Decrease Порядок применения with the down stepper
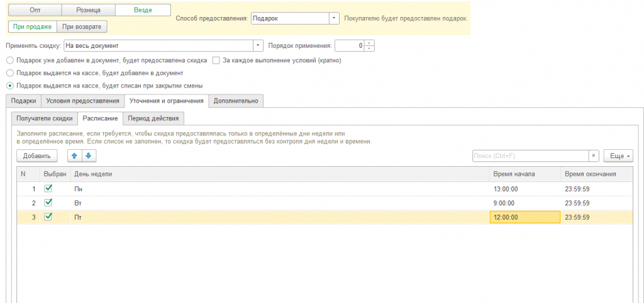 (x=370, y=49)
